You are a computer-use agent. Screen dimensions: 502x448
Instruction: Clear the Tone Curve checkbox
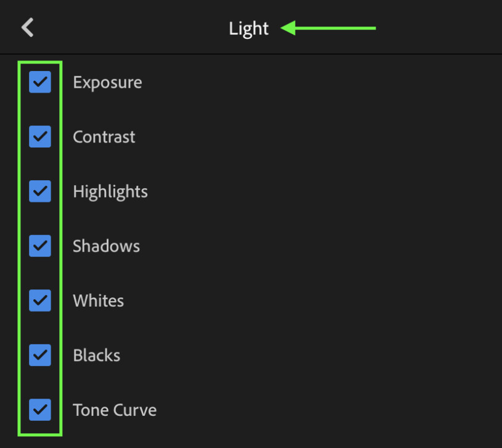40,410
